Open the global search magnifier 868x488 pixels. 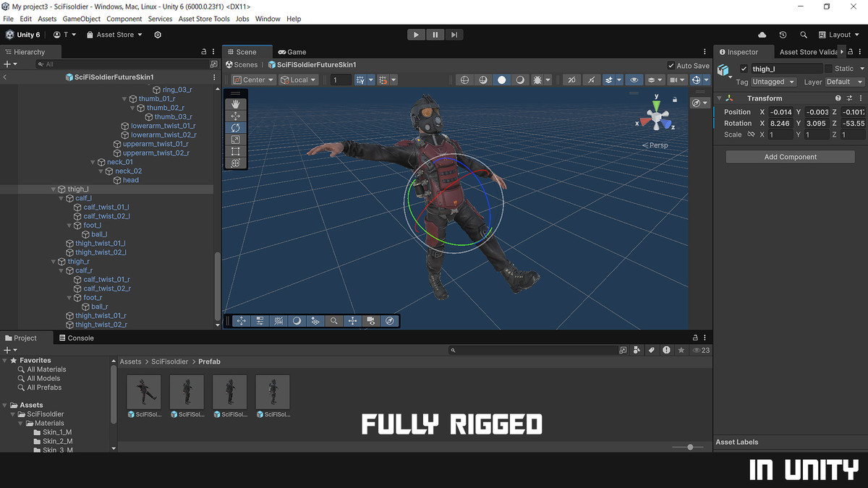804,35
